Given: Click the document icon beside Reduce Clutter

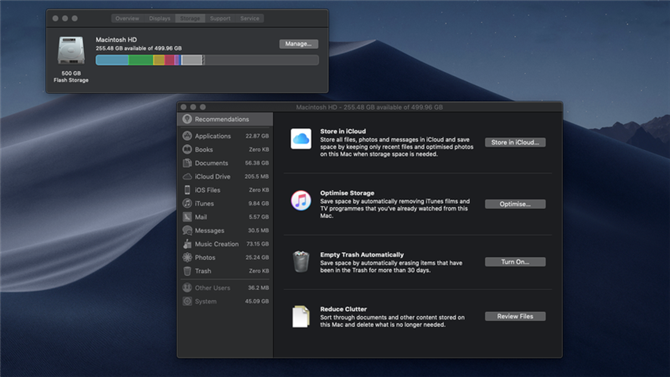Looking at the screenshot, I should [301, 316].
